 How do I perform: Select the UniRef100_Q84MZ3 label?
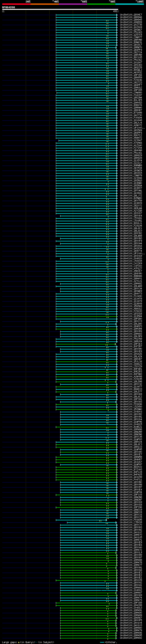[x=131, y=326]
